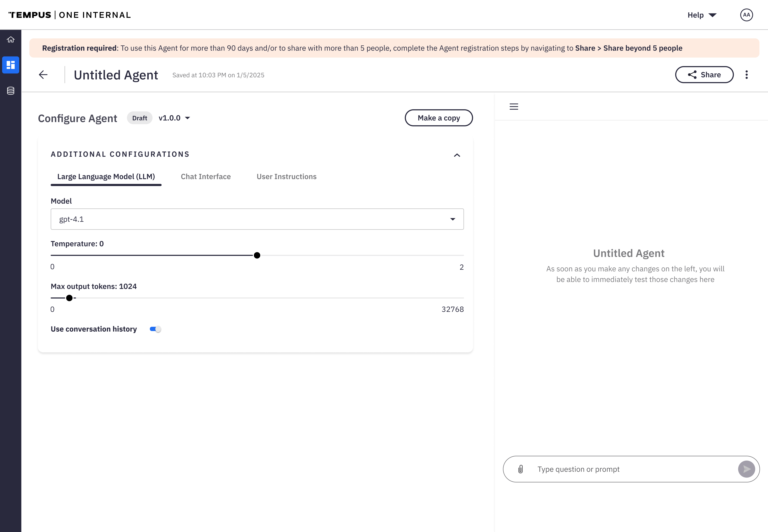768x532 pixels.
Task: Click the Max output tokens: 1024 label
Action: 94,286
